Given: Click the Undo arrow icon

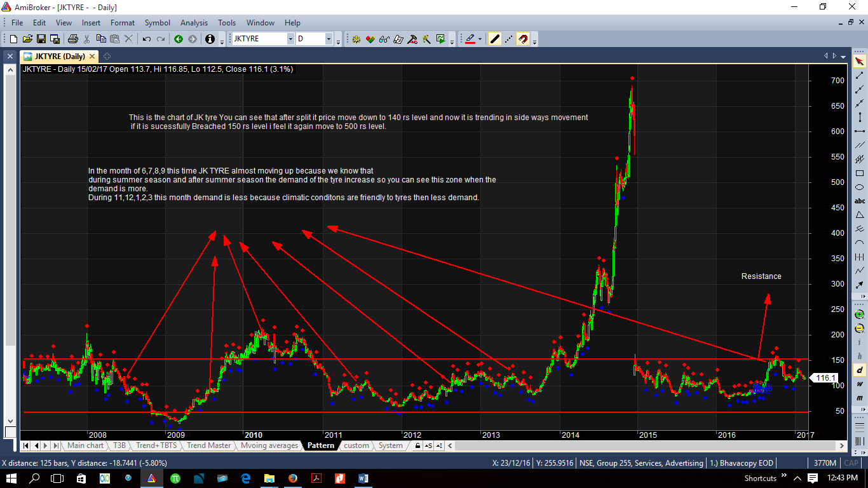Looking at the screenshot, I should click(147, 39).
